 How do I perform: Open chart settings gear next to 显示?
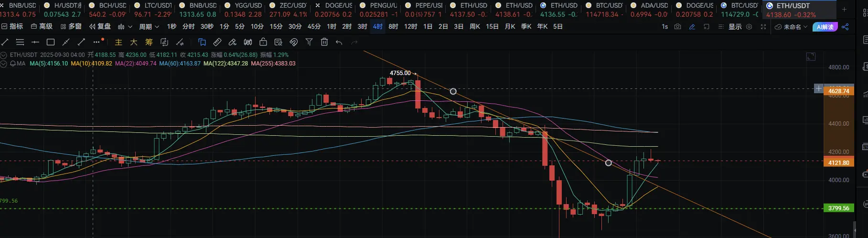tap(749, 27)
